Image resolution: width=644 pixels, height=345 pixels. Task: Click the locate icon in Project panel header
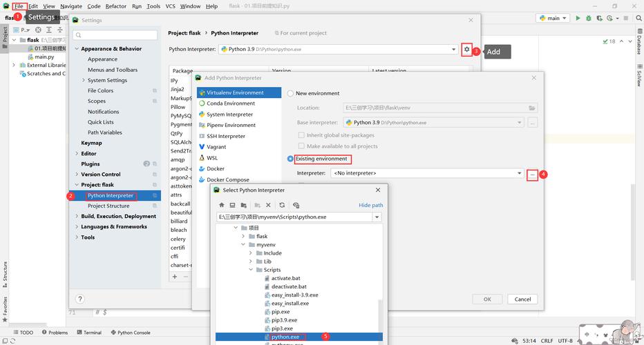point(38,30)
